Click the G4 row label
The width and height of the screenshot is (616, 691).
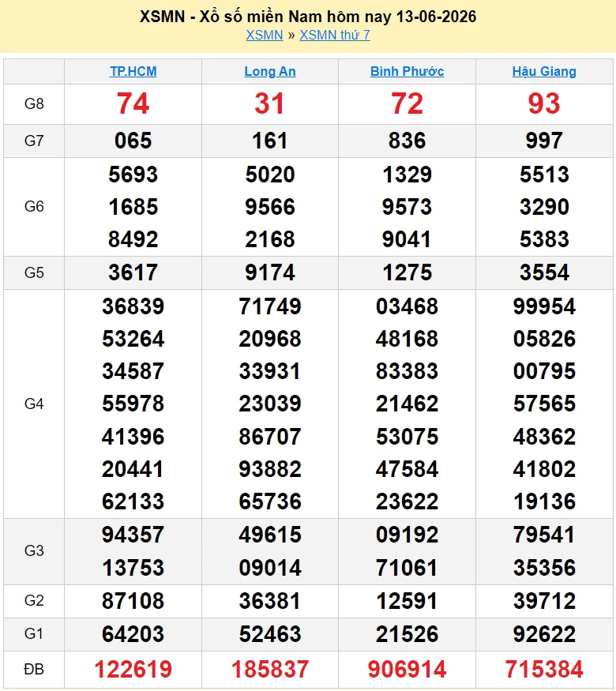click(x=34, y=404)
